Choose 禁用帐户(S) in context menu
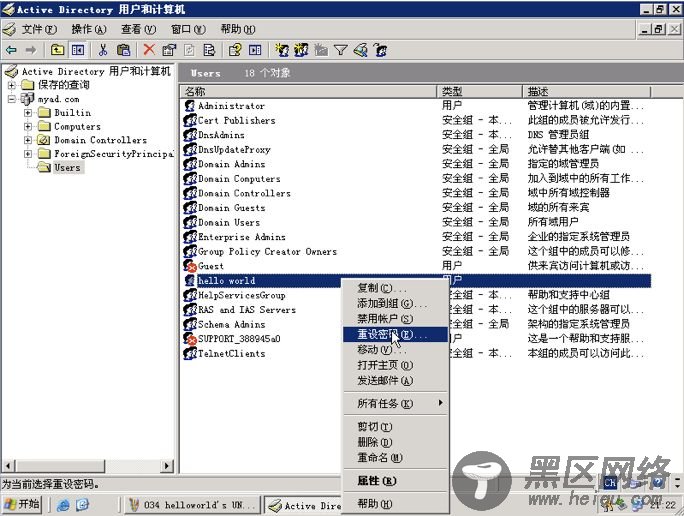The image size is (684, 516). pos(395,319)
